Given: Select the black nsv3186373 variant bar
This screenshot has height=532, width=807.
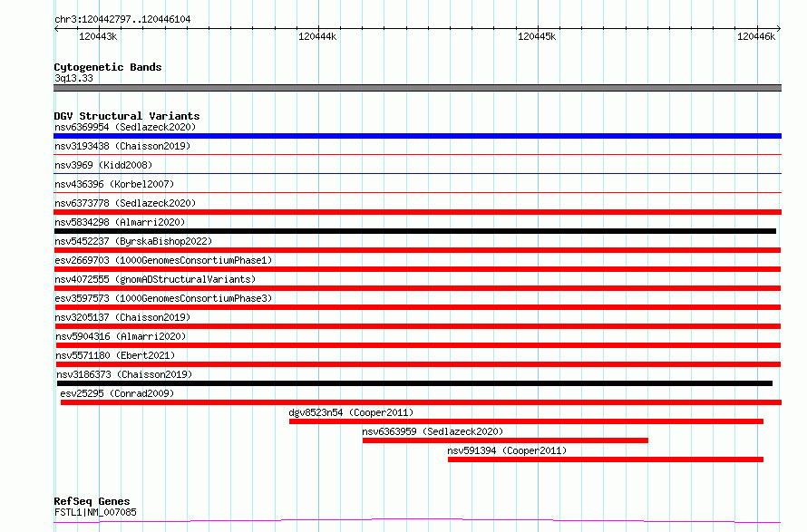Looking at the screenshot, I should click(x=414, y=383).
